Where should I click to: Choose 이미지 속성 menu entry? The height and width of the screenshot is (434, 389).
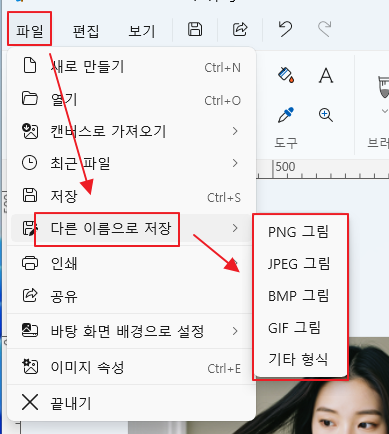tap(131, 367)
